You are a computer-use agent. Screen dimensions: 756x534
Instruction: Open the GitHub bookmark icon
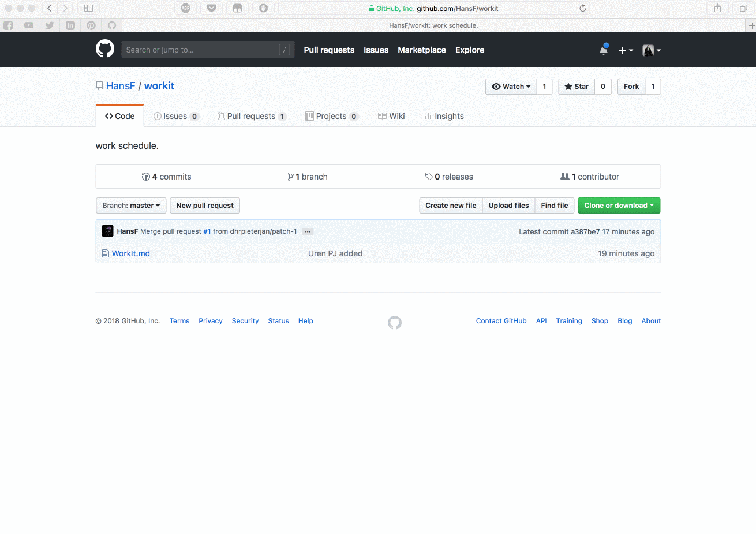pos(112,25)
